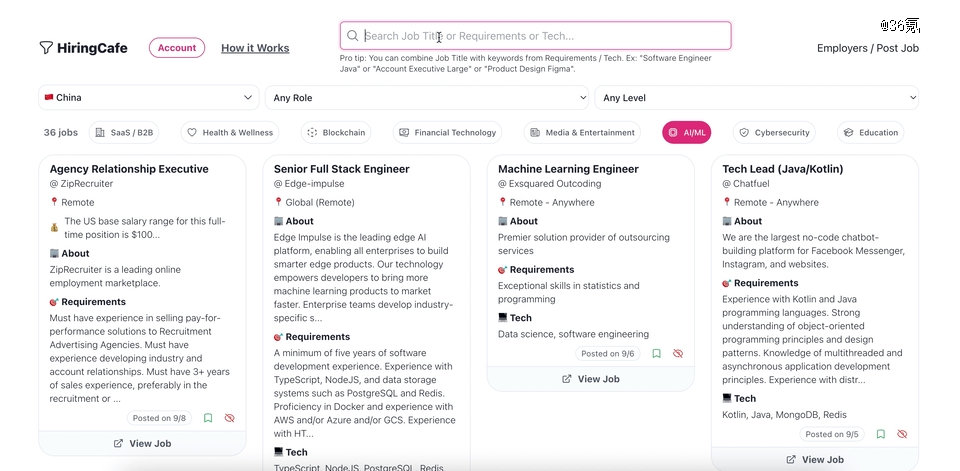Image resolution: width=960 pixels, height=471 pixels.
Task: Expand the Any Role dropdown
Action: click(x=427, y=97)
